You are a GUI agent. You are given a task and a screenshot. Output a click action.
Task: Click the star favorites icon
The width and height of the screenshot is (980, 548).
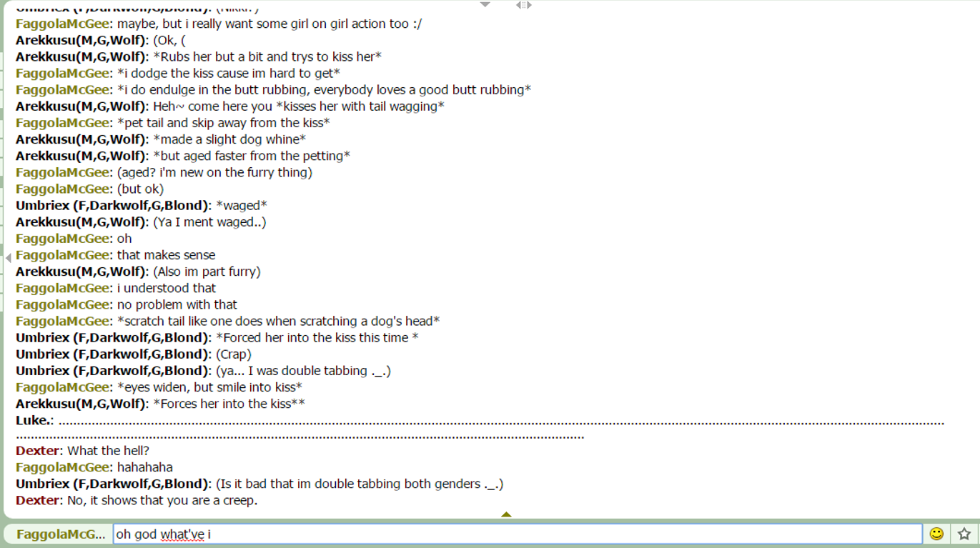tap(964, 534)
